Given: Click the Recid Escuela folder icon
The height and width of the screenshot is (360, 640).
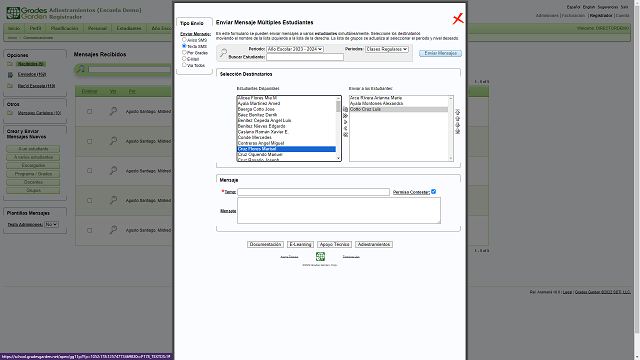Looking at the screenshot, I should tap(10, 86).
